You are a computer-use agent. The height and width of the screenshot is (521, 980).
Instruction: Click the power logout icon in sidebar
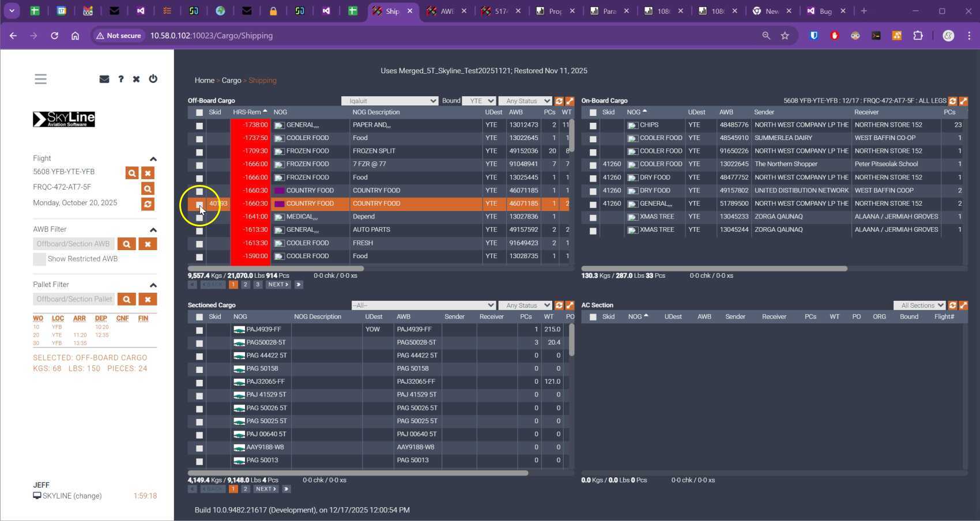coord(153,79)
